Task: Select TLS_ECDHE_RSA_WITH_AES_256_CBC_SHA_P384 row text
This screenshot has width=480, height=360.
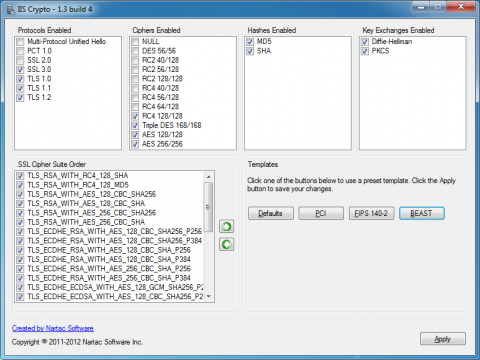Action: pos(109,278)
